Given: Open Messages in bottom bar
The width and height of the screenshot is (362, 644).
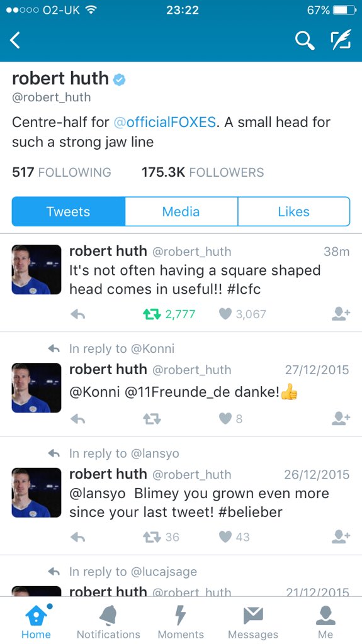Looking at the screenshot, I should pos(253,621).
